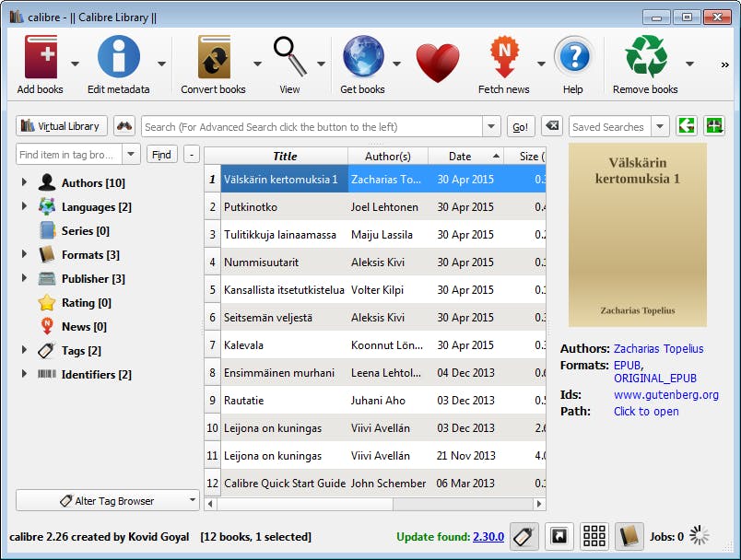Expand the Formats [3] tree node
741x560 pixels.
(x=24, y=254)
